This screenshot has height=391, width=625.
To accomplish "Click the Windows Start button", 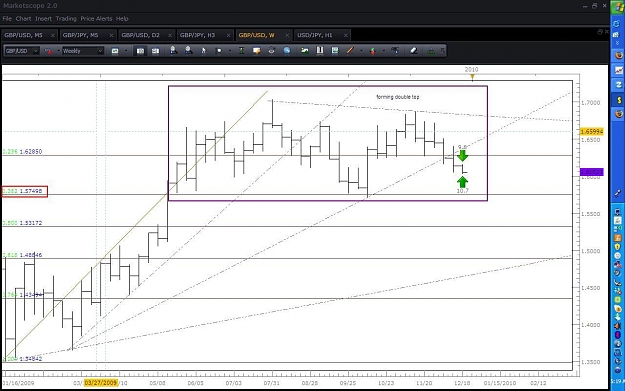I will tap(617, 7).
